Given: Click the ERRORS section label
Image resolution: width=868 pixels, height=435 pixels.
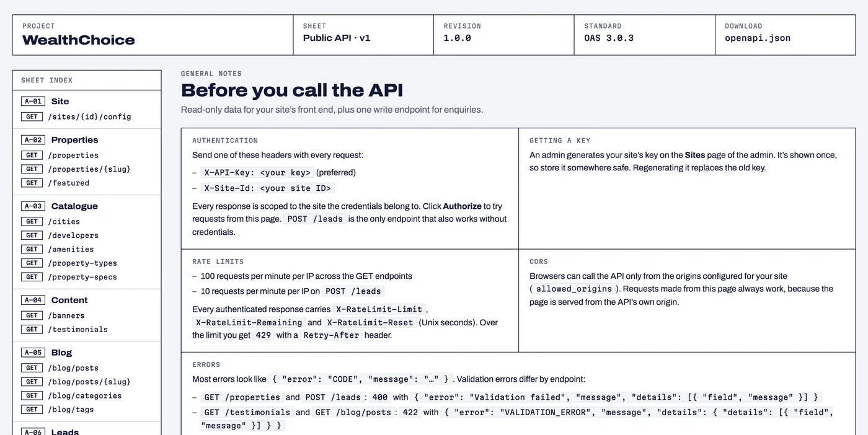Looking at the screenshot, I should coord(206,364).
